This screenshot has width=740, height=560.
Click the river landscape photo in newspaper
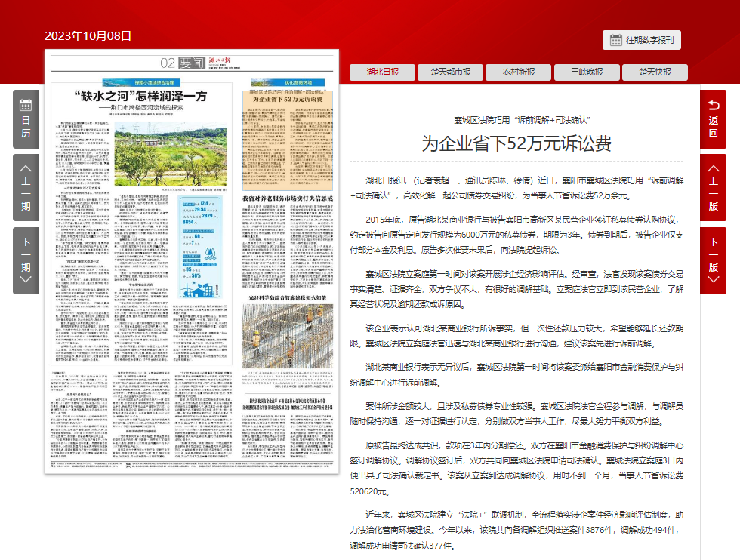coord(171,154)
